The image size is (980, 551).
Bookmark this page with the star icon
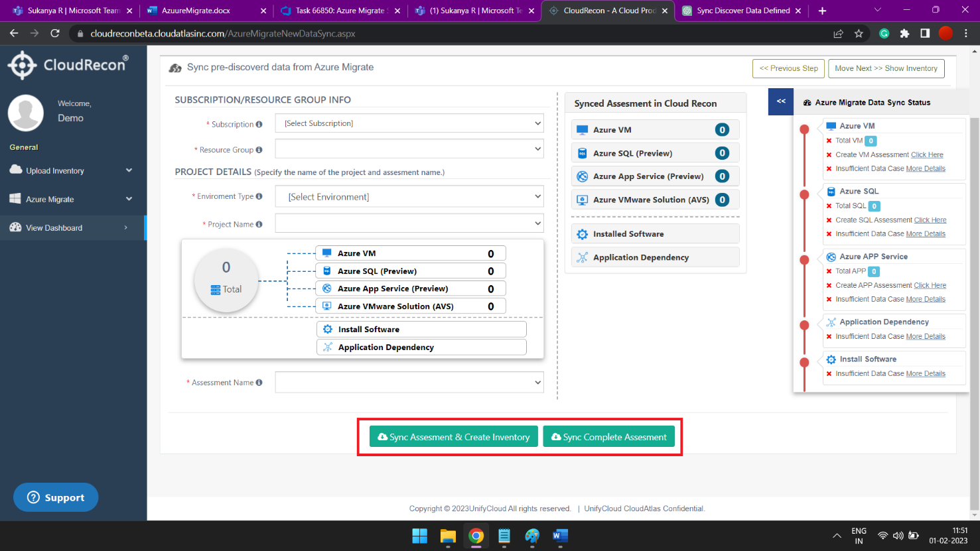(859, 33)
